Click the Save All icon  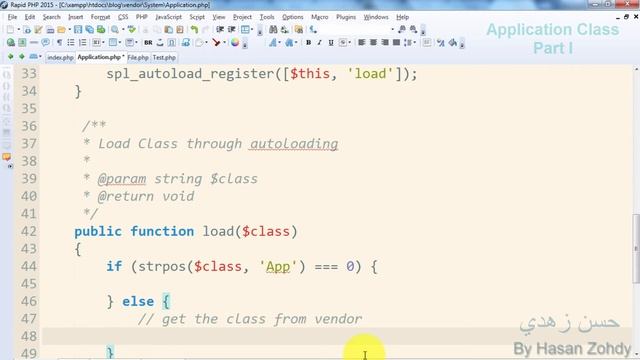(x=89, y=30)
